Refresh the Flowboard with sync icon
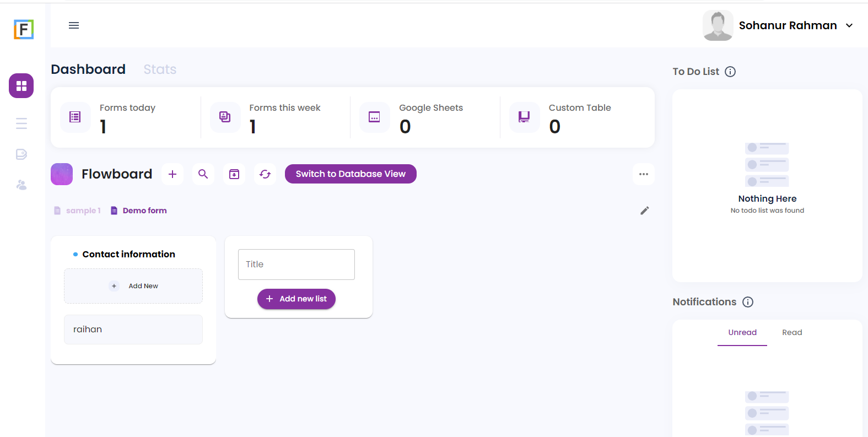This screenshot has height=437, width=868. (265, 174)
